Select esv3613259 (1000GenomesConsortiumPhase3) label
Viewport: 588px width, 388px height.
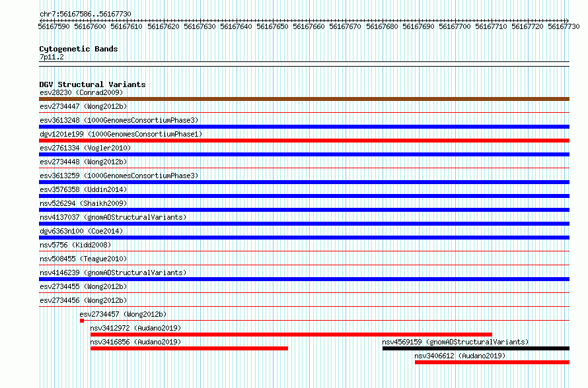pos(119,176)
